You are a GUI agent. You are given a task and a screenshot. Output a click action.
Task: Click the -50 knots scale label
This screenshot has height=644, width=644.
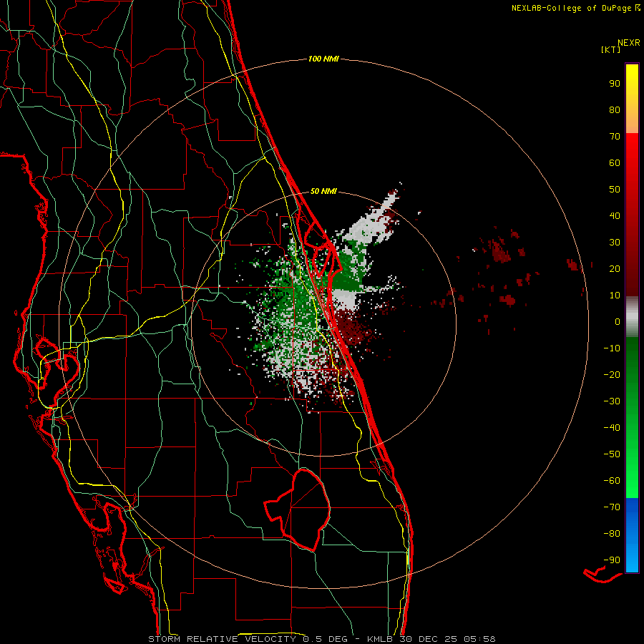[x=612, y=454]
